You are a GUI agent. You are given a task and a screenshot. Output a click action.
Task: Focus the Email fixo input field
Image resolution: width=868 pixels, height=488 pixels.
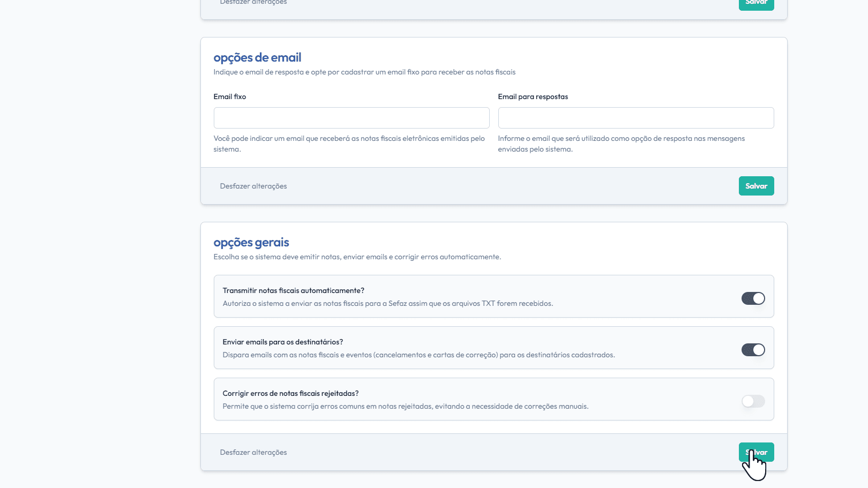point(351,118)
